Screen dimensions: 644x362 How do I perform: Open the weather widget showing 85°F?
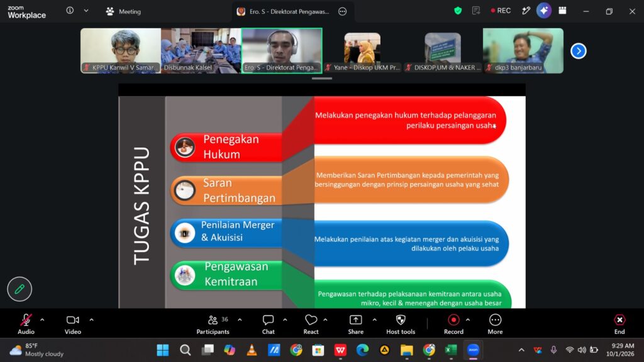[x=36, y=350]
